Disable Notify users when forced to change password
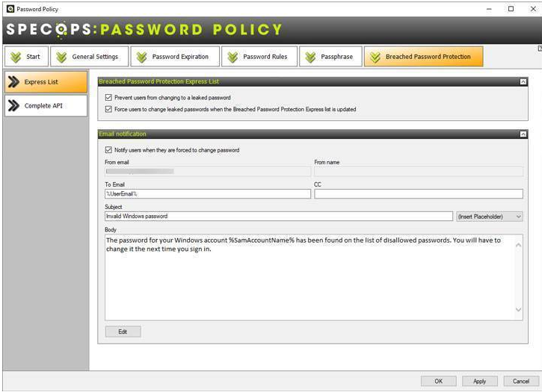 109,150
